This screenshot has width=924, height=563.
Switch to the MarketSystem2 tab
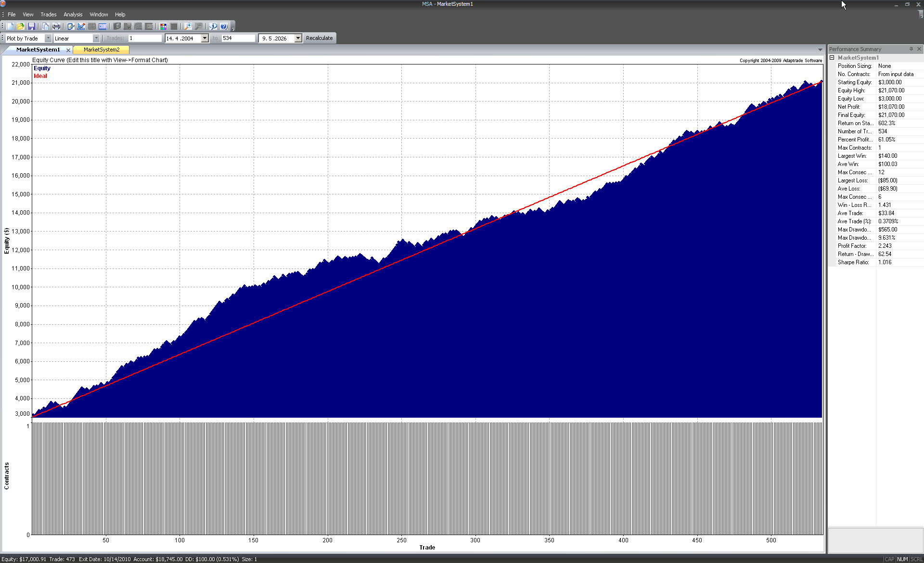coord(101,50)
